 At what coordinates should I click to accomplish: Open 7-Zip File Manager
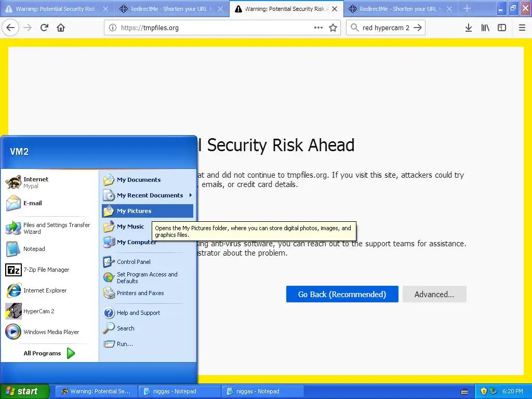coord(49,270)
